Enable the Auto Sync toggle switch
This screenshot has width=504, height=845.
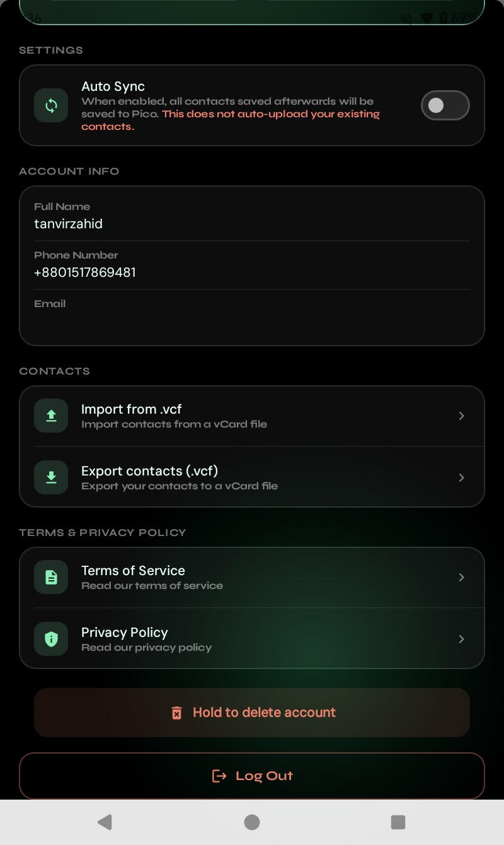tap(445, 105)
